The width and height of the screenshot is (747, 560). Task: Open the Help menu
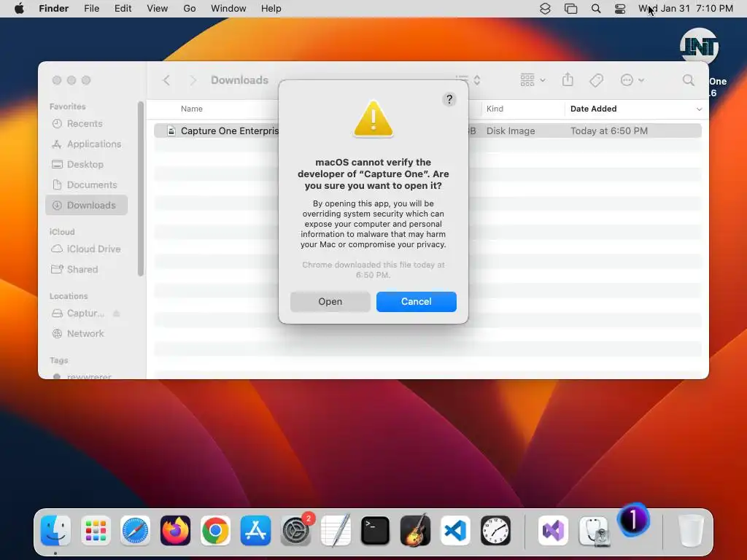tap(271, 9)
